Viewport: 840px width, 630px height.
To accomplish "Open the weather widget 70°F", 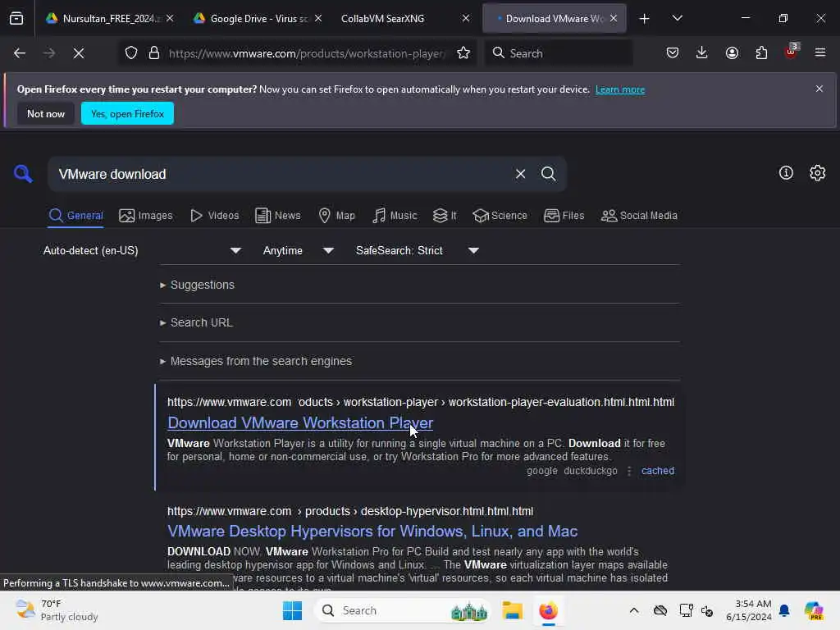I will coord(57,610).
